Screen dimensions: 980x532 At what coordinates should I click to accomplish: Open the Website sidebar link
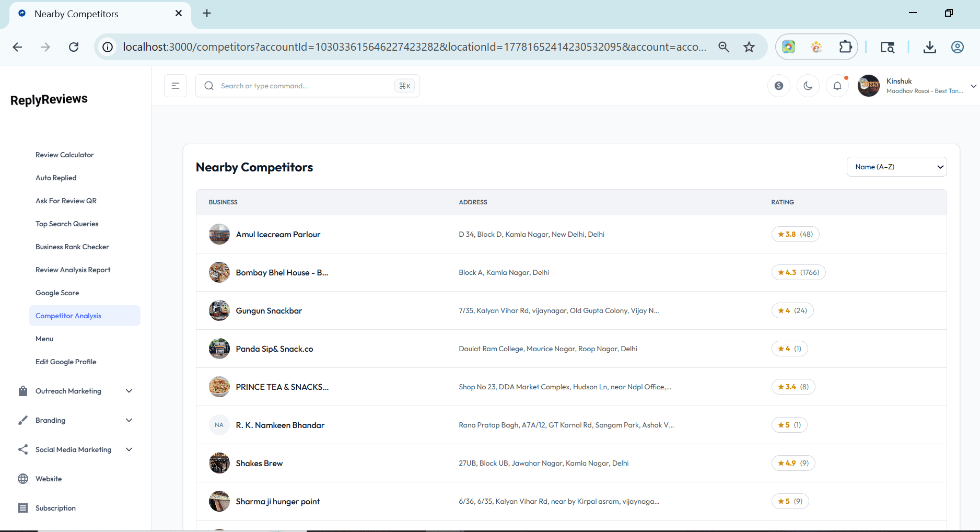coord(49,479)
